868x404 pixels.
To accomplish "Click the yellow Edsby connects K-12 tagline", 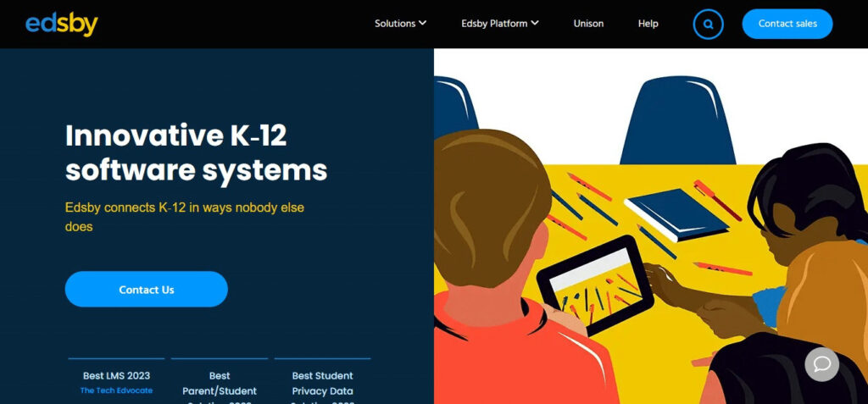I will [184, 217].
